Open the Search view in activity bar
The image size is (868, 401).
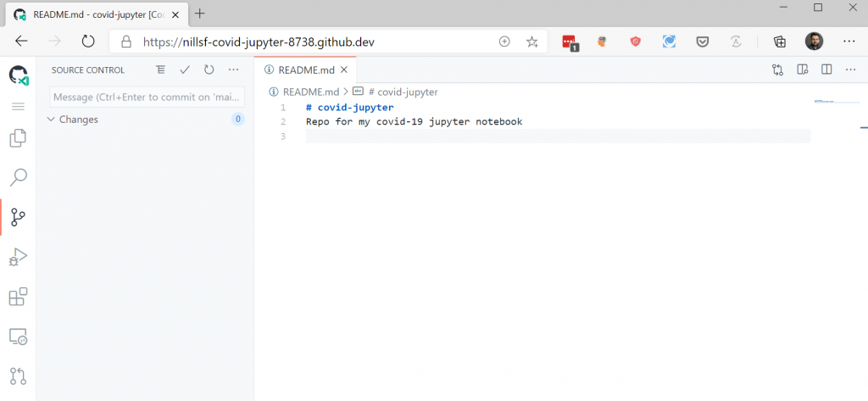[x=19, y=177]
